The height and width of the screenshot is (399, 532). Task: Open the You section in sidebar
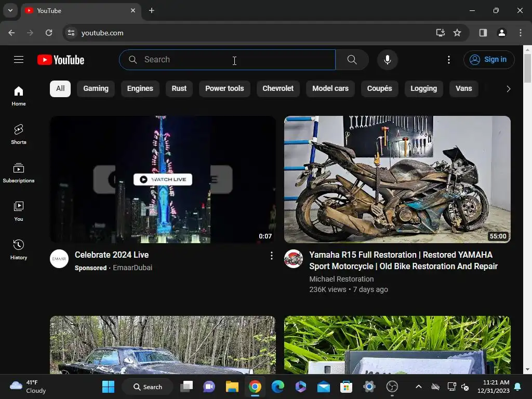(x=19, y=211)
